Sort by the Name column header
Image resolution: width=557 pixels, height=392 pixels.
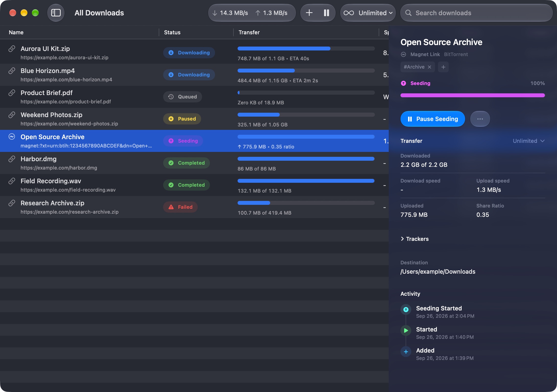coord(16,32)
